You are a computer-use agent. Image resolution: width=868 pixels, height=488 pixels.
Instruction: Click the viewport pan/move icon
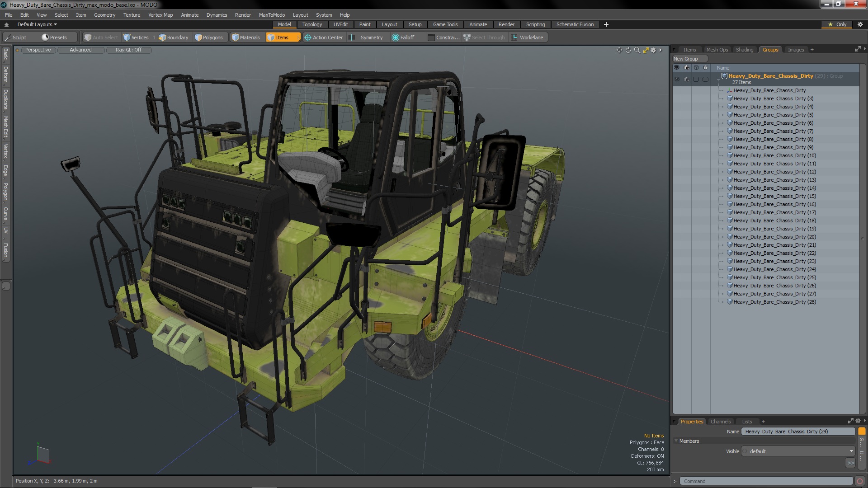point(619,50)
